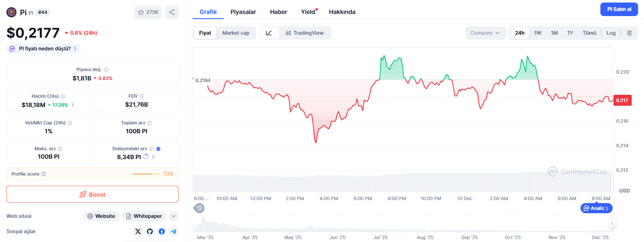Click info icon next to Profile score

[44, 174]
